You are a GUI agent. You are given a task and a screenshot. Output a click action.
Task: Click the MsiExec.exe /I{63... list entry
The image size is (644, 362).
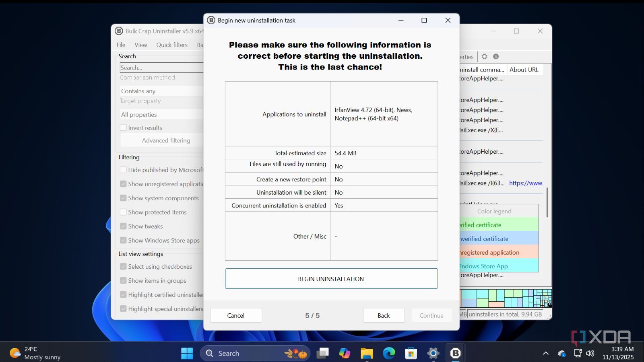click(x=482, y=183)
